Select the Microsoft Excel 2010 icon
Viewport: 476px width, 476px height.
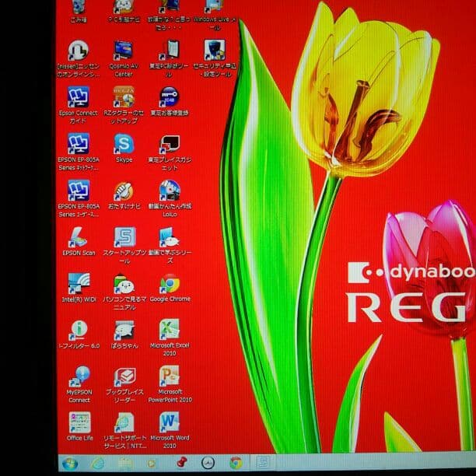click(170, 330)
